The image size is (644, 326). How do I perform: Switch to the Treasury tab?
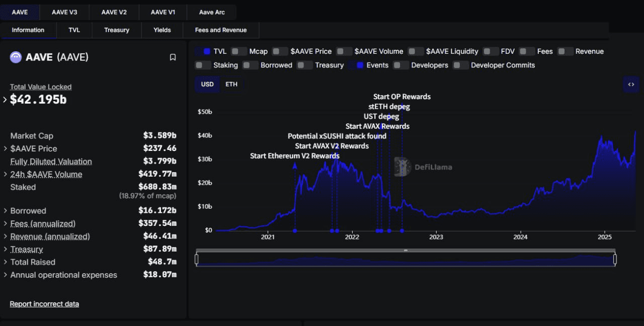[117, 30]
